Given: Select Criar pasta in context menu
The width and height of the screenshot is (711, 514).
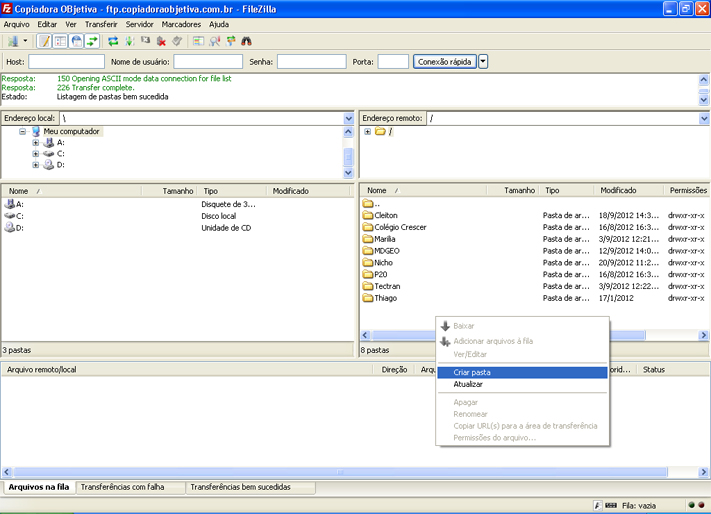Looking at the screenshot, I should [471, 372].
